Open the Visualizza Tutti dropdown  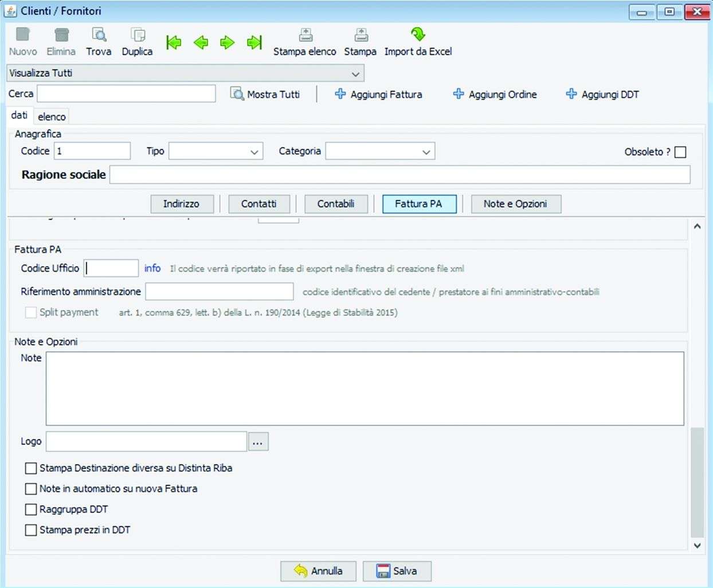point(355,74)
